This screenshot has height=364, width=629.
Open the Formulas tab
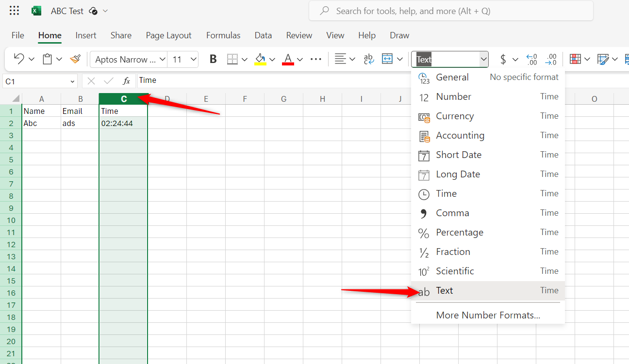[x=223, y=35]
